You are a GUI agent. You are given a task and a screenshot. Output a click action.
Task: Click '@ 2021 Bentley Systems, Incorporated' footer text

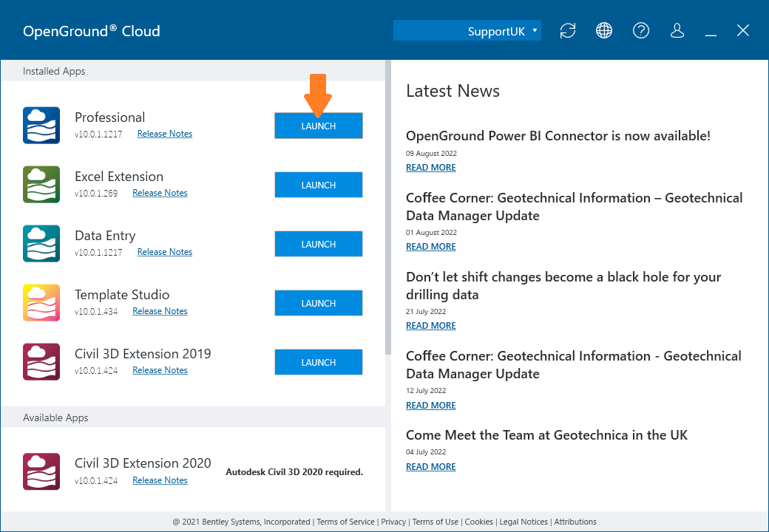point(241,522)
